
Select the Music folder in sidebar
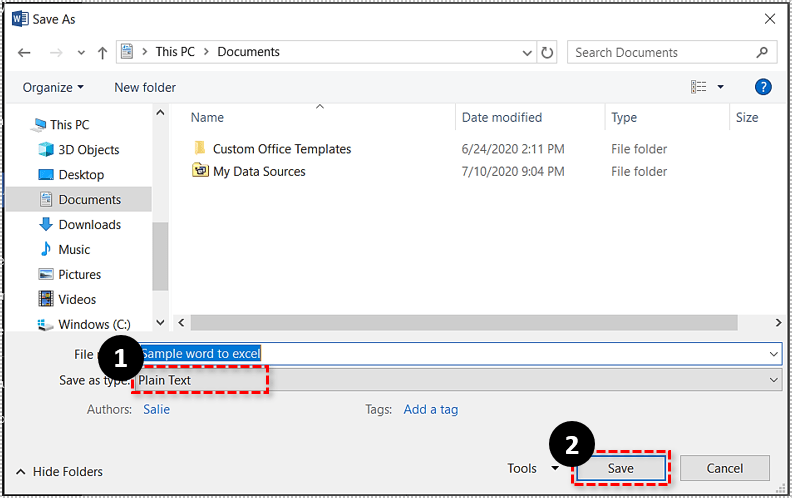(x=74, y=250)
